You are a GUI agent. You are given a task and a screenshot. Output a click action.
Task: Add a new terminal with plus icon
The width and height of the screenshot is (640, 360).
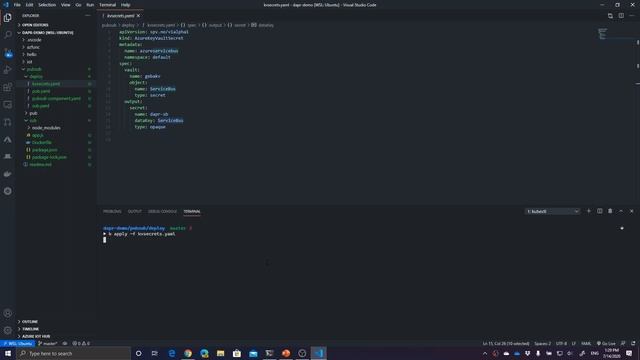click(x=589, y=211)
